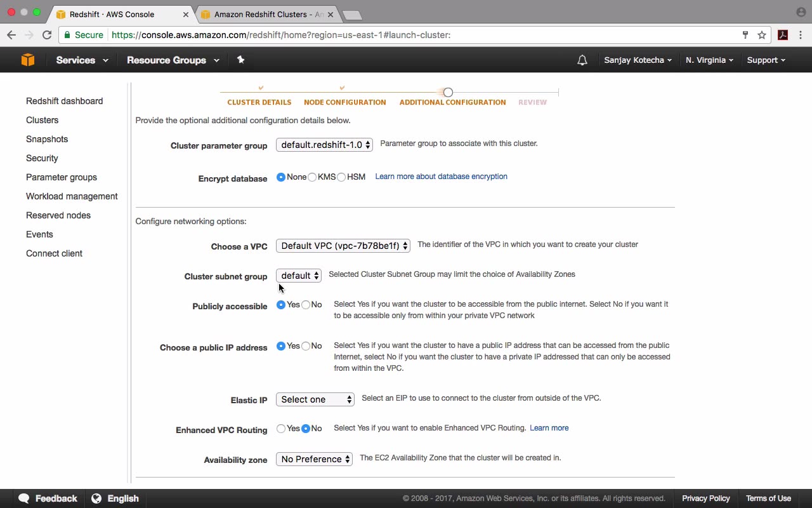Screen dimensions: 812x508
Task: Select None for Encrypt database
Action: 281,177
